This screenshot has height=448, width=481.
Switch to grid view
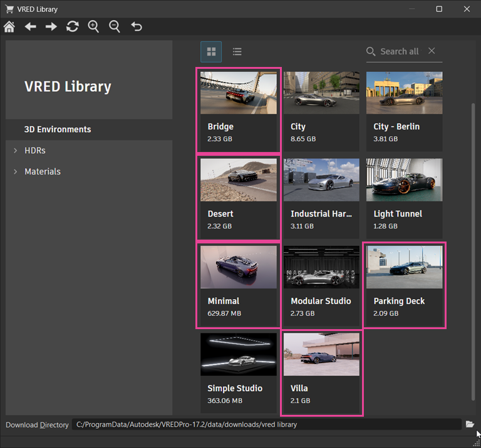(211, 51)
